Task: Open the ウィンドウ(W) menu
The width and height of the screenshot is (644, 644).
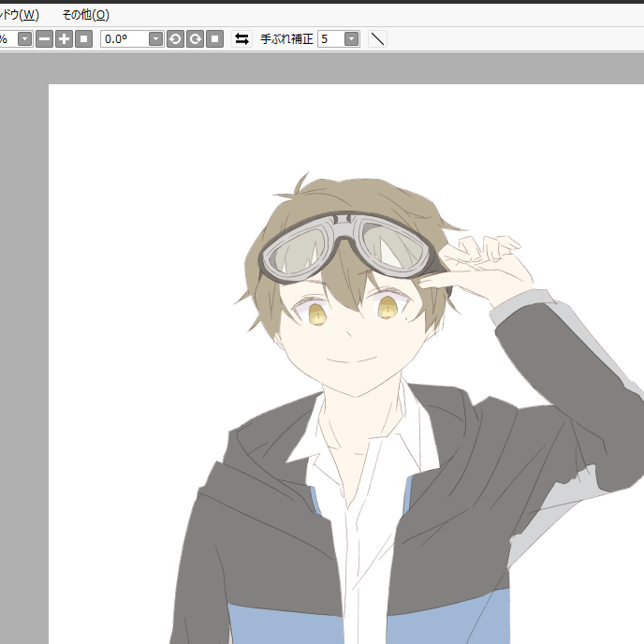Action: [x=19, y=15]
